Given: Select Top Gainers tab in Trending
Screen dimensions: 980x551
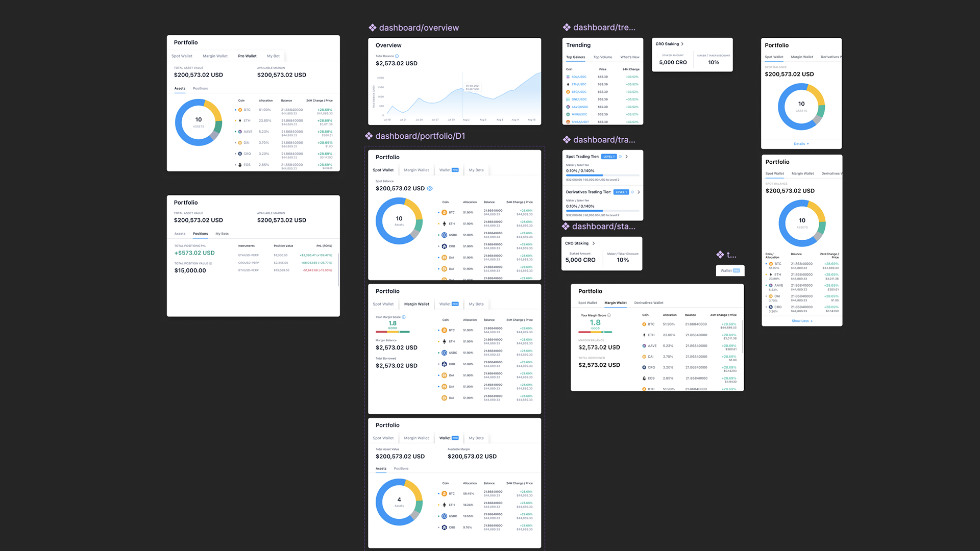Looking at the screenshot, I should pos(575,57).
